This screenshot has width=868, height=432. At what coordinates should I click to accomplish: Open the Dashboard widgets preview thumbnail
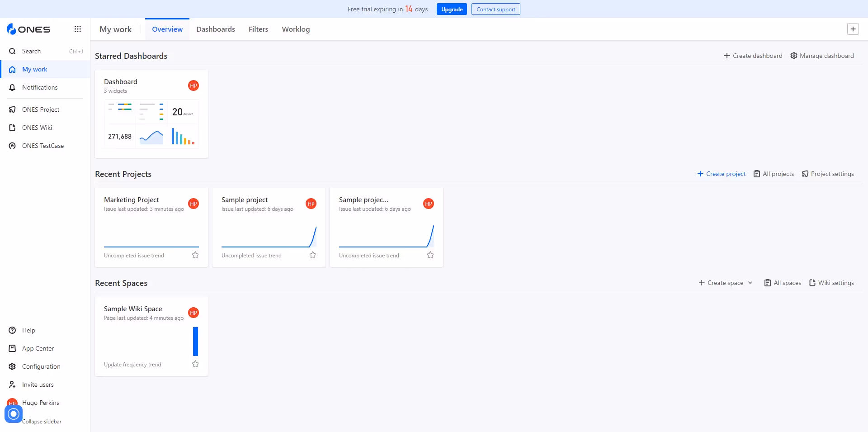click(x=151, y=124)
